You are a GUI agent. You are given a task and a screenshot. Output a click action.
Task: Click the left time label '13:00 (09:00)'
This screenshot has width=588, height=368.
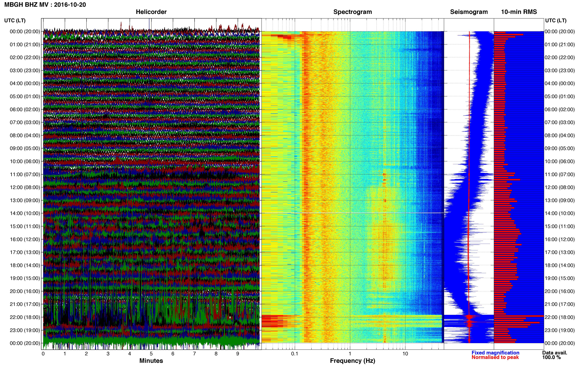tap(25, 200)
